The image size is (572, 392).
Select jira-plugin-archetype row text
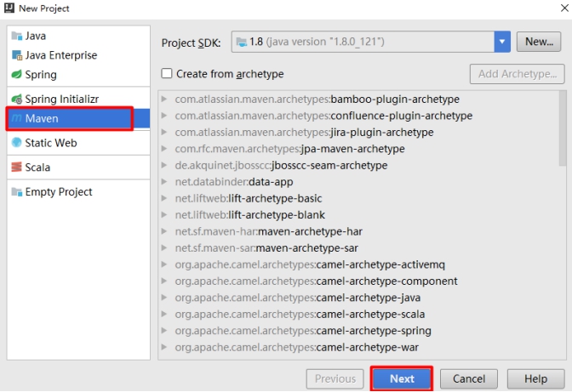(304, 133)
